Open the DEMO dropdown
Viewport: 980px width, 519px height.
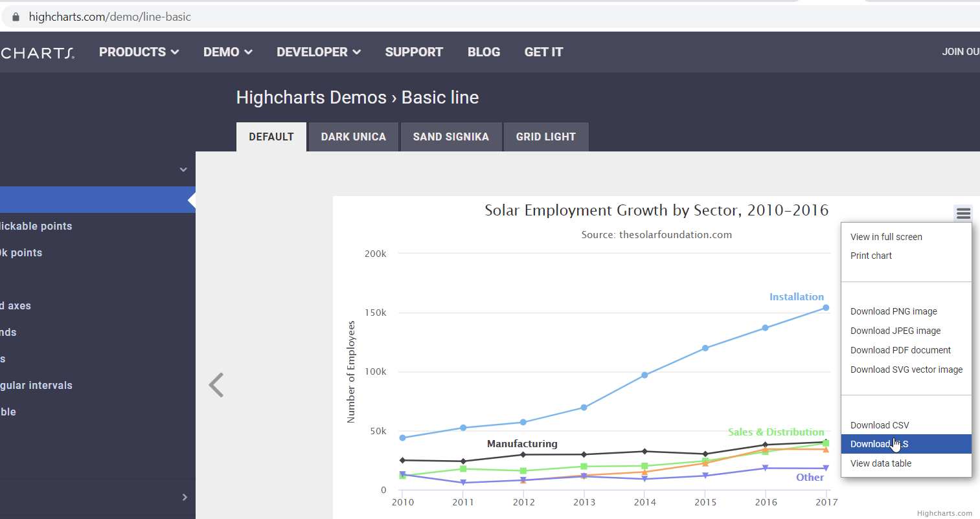point(227,52)
